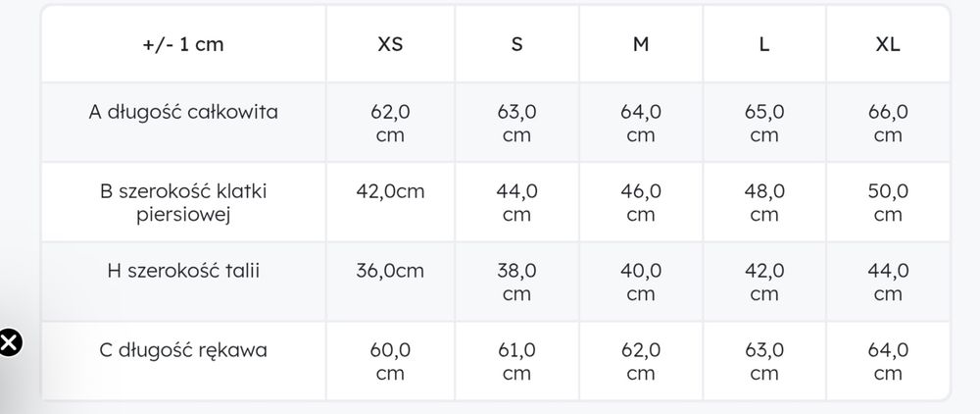This screenshot has height=414, width=980.
Task: Click the +/- 1 cm header cell
Action: [182, 45]
